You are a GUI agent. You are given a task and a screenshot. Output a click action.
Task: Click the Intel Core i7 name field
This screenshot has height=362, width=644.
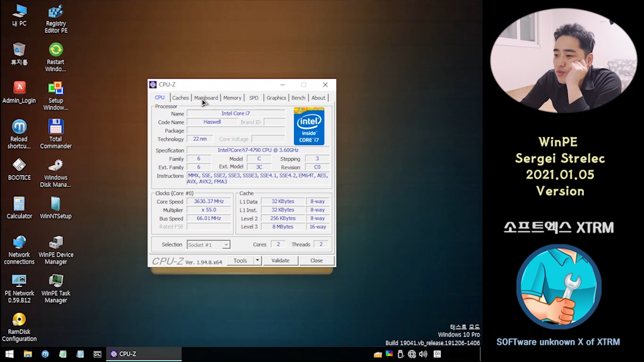[236, 113]
